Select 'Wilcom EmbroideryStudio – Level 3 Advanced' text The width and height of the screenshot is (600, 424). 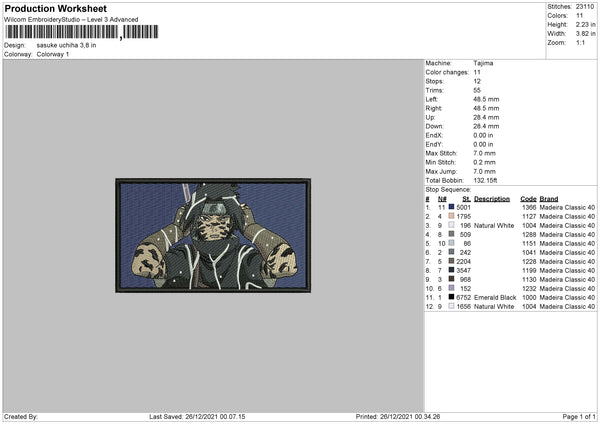pos(71,20)
